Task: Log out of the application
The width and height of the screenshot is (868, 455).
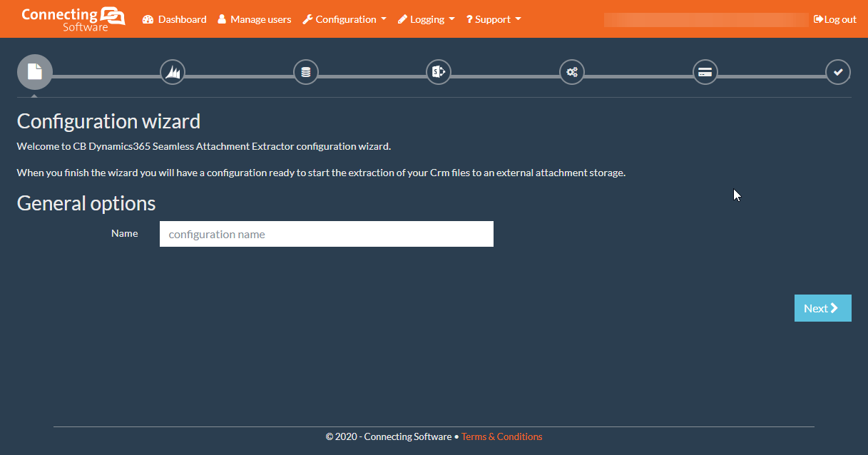Action: 835,19
